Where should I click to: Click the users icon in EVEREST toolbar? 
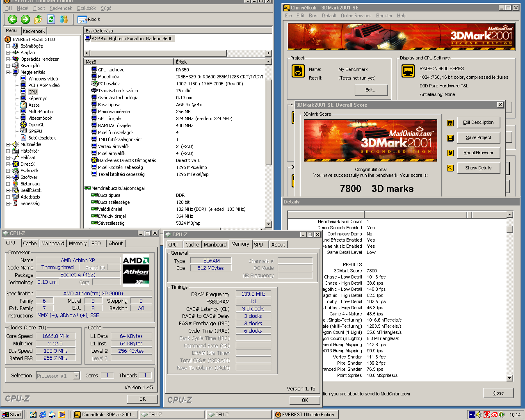point(64,19)
